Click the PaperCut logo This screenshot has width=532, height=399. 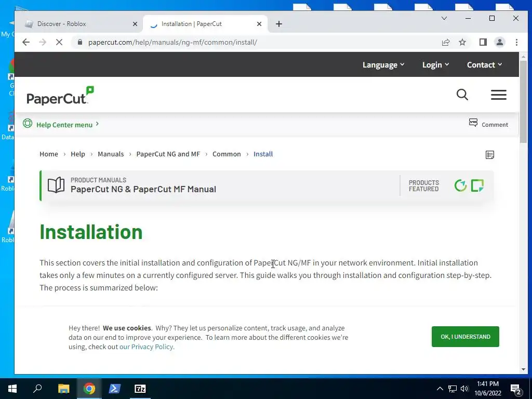60,96
